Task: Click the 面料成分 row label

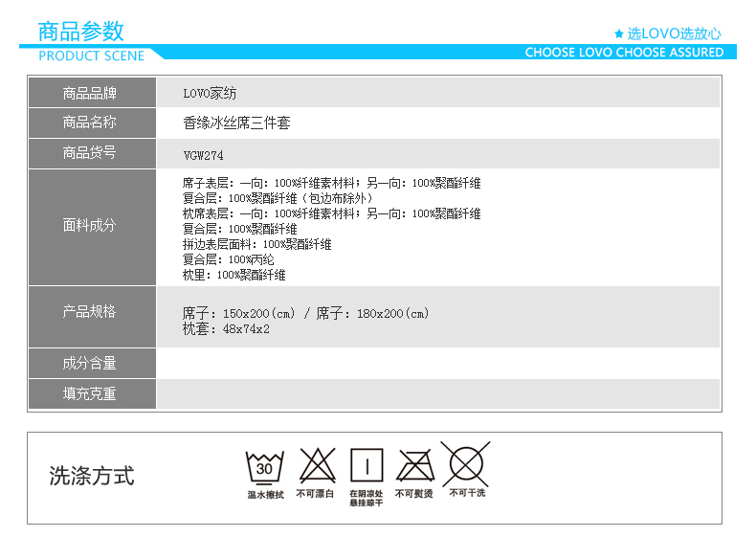Action: tap(90, 225)
